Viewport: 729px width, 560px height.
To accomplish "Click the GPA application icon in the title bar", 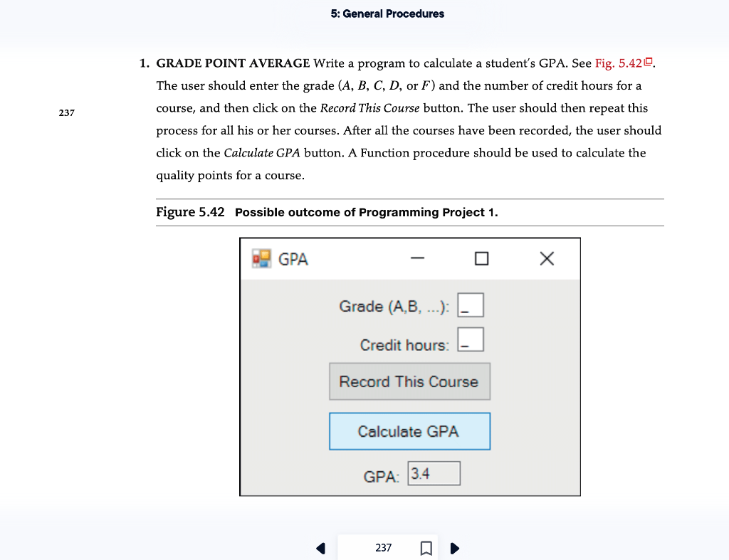I will [x=261, y=258].
